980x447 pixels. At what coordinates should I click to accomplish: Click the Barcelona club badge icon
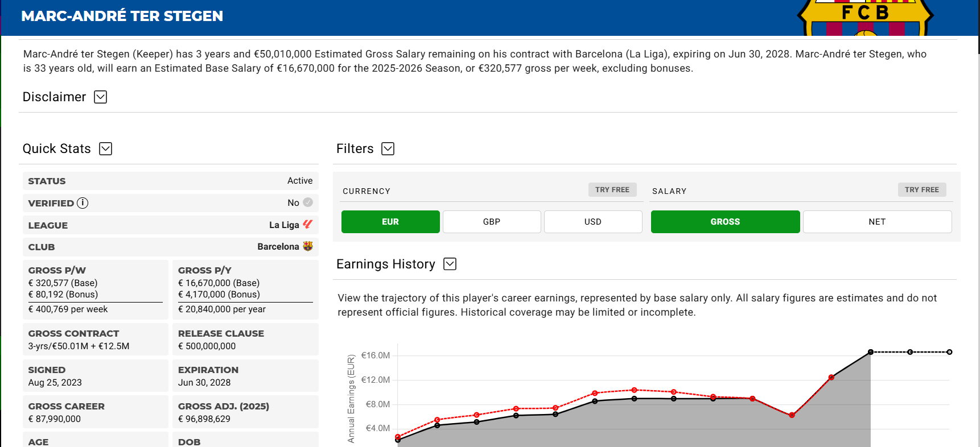[308, 246]
